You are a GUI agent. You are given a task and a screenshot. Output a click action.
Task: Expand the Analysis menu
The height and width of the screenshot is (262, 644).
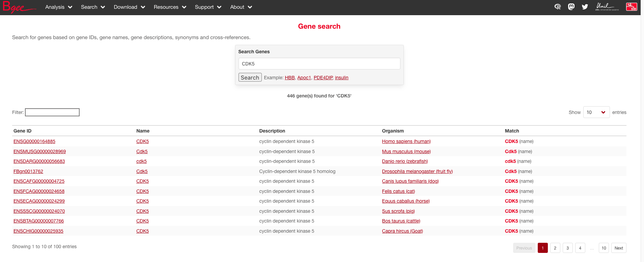point(59,7)
